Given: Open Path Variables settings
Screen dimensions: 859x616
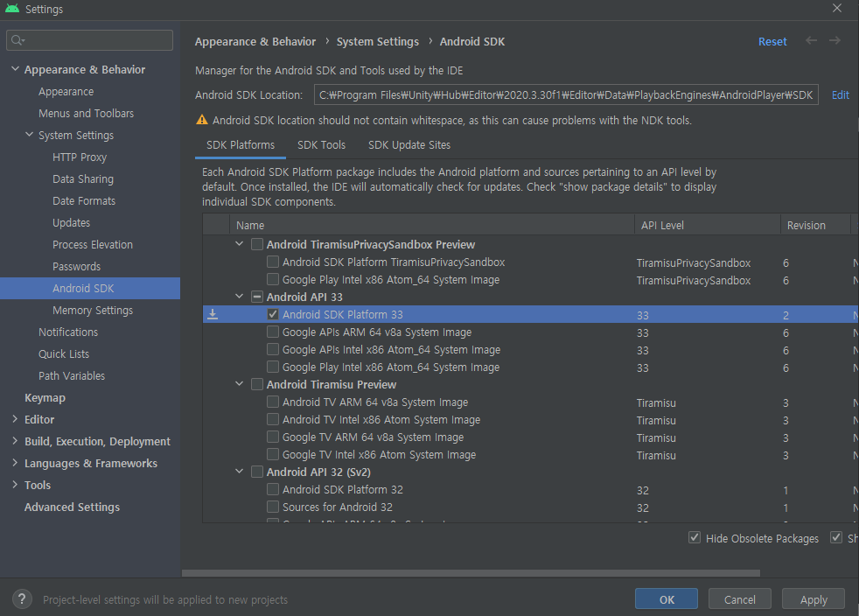Looking at the screenshot, I should [71, 376].
